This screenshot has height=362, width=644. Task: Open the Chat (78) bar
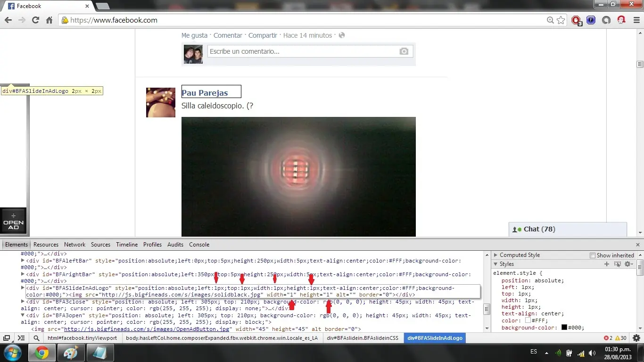pos(568,229)
